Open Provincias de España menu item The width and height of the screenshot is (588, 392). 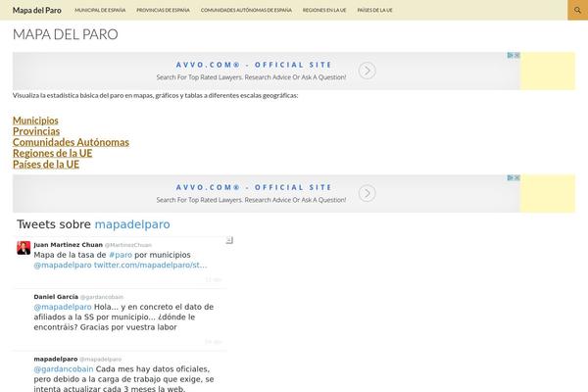tap(163, 10)
